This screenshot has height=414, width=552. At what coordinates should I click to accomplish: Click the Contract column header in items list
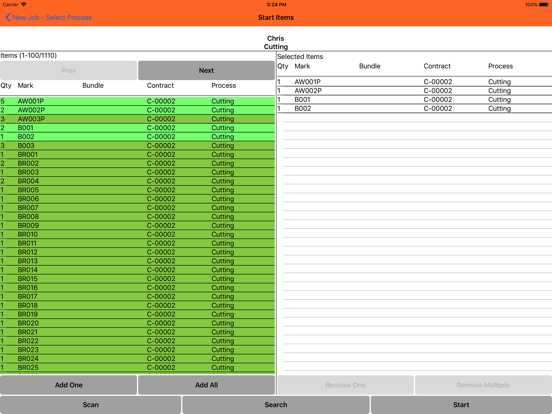click(x=160, y=86)
